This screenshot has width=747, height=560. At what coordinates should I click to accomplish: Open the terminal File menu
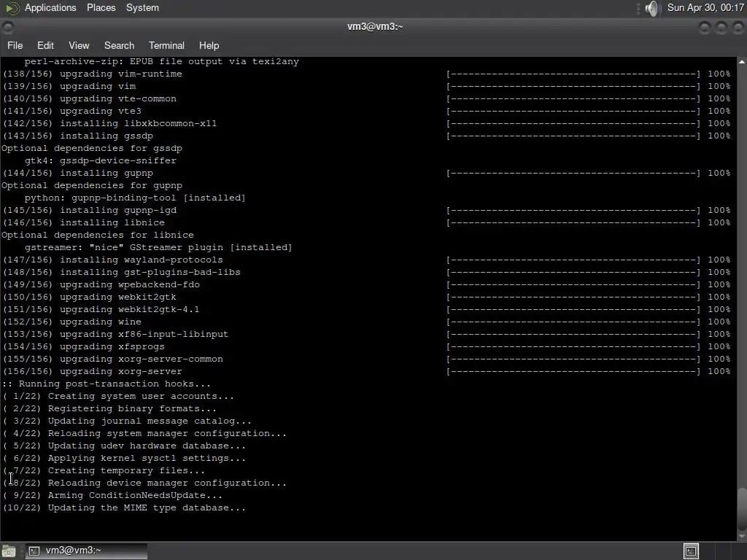point(15,45)
